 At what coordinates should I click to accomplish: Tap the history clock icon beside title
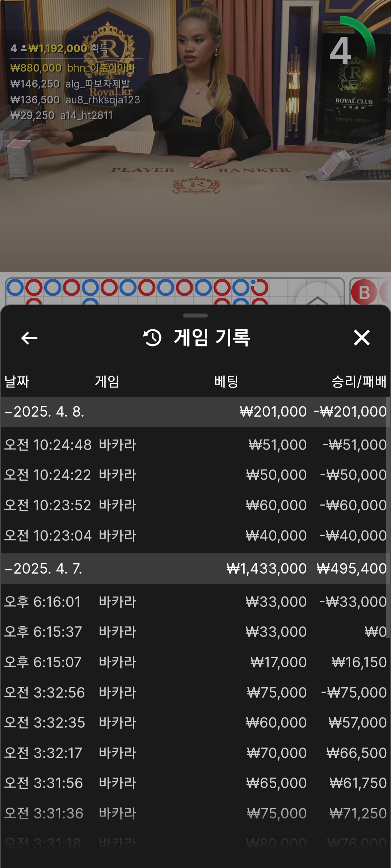coord(152,338)
